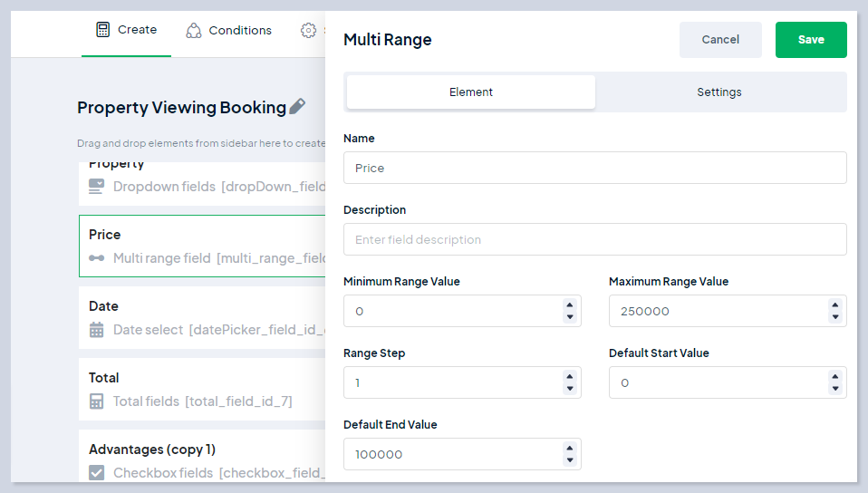Select the Element tab
868x493 pixels.
(x=471, y=92)
